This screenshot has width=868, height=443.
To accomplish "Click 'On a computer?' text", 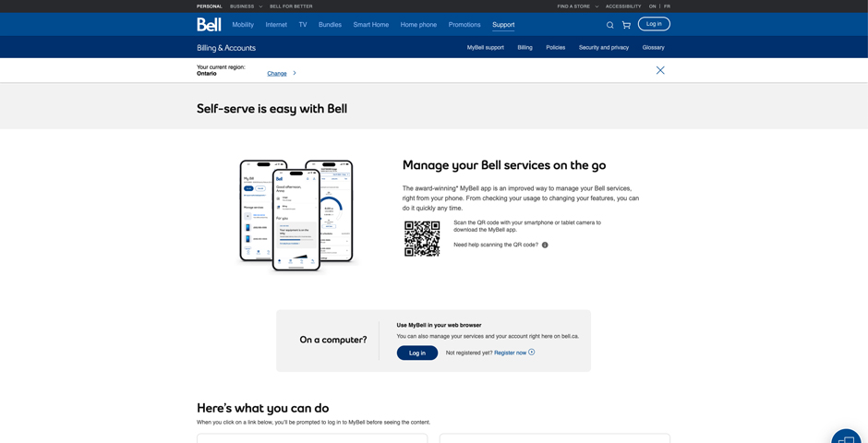I will point(333,340).
